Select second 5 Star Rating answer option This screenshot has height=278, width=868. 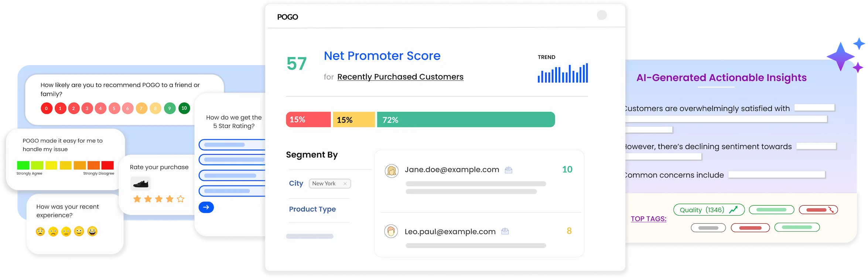pos(232,160)
